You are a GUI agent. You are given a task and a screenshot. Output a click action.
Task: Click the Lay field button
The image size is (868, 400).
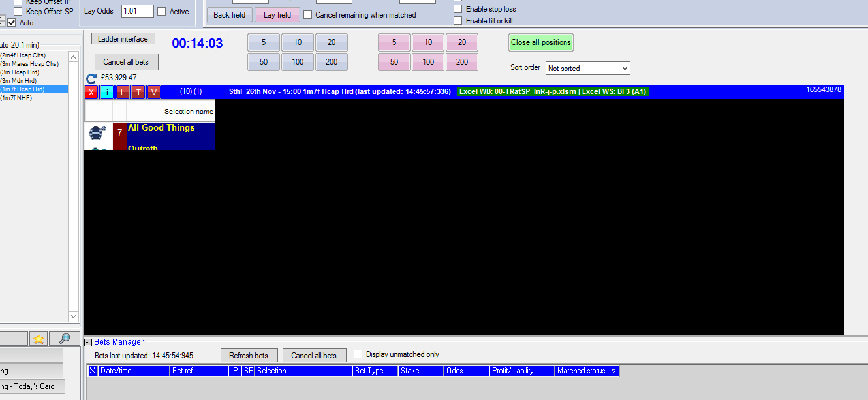click(x=277, y=15)
